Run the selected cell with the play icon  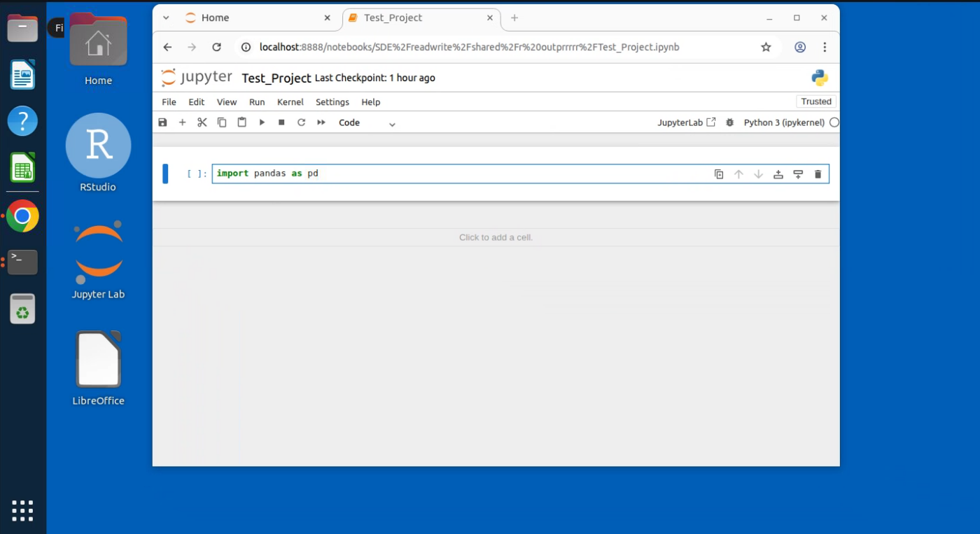(x=262, y=122)
